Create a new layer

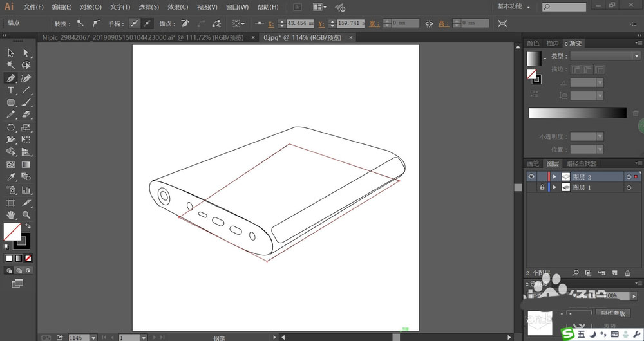coord(614,273)
